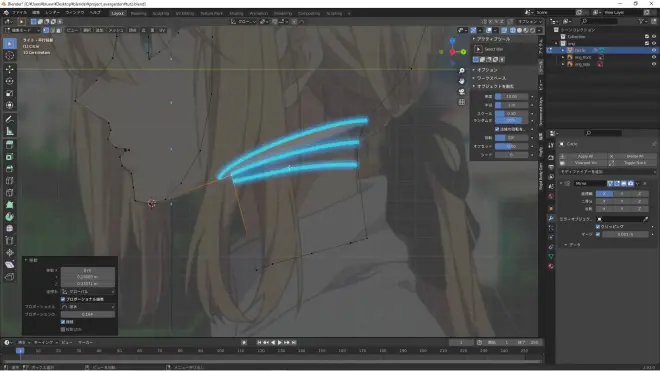The image size is (660, 371).
Task: Switch to the Sculpting workspace tab
Action: tap(160, 13)
